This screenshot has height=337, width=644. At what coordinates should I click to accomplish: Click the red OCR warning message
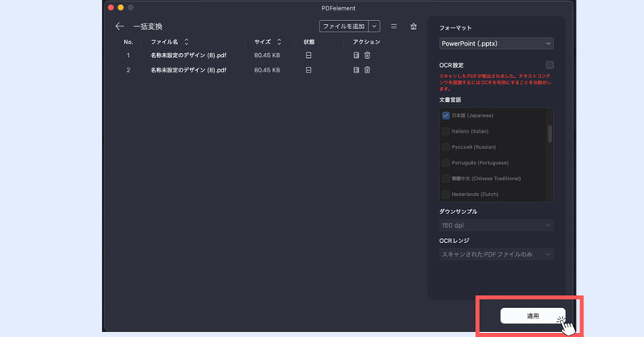495,83
